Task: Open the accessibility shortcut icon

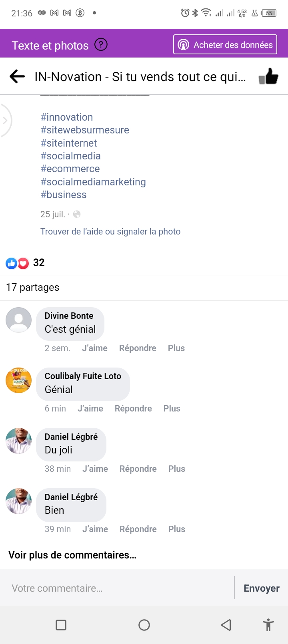Action: click(268, 625)
